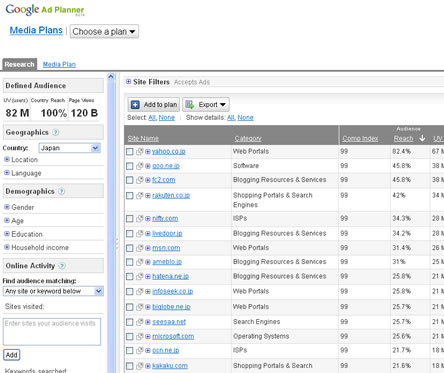This screenshot has height=373, width=444.
Task: Click the Geographics help question icon
Action: click(x=56, y=132)
